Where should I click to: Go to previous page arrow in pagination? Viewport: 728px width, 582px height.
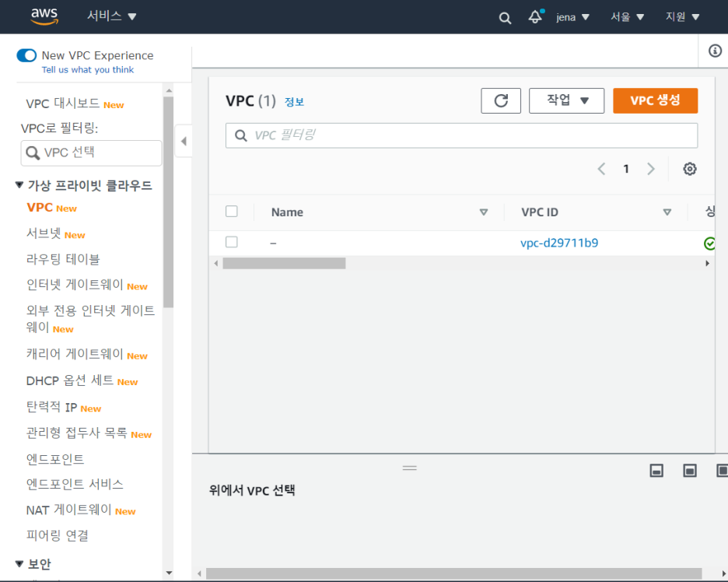click(x=601, y=169)
